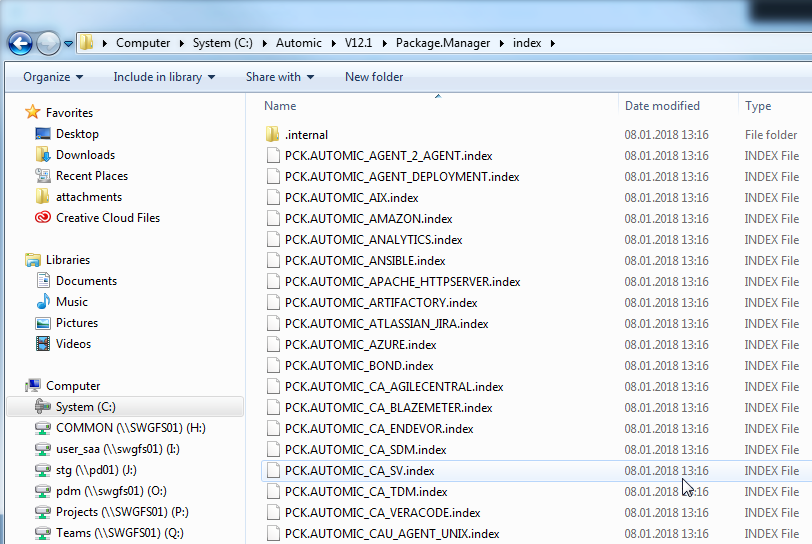Expand the arrow after index breadcrumb

click(x=553, y=44)
